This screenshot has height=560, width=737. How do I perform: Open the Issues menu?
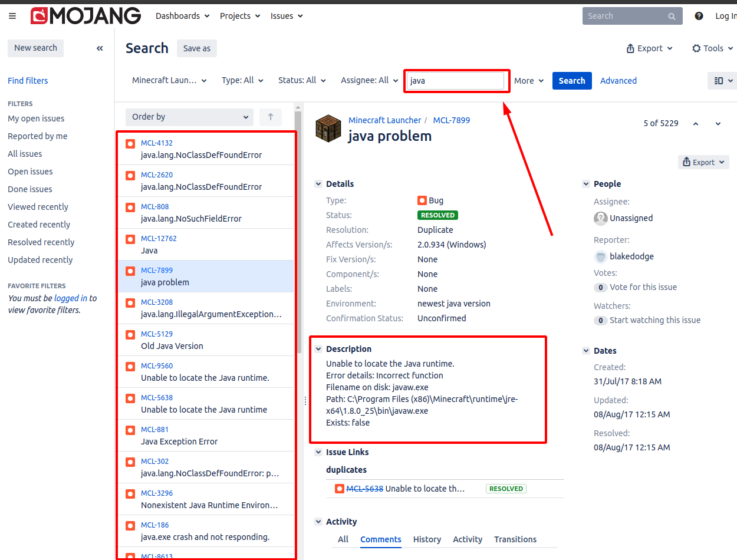pos(287,16)
